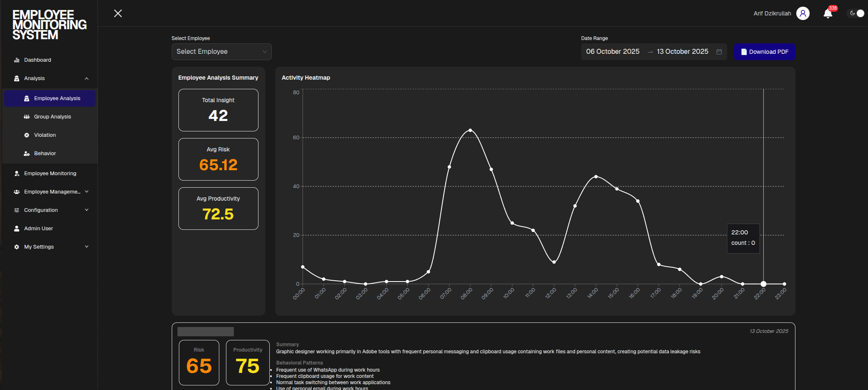868x390 pixels.
Task: Open the user profile avatar icon
Action: point(803,13)
